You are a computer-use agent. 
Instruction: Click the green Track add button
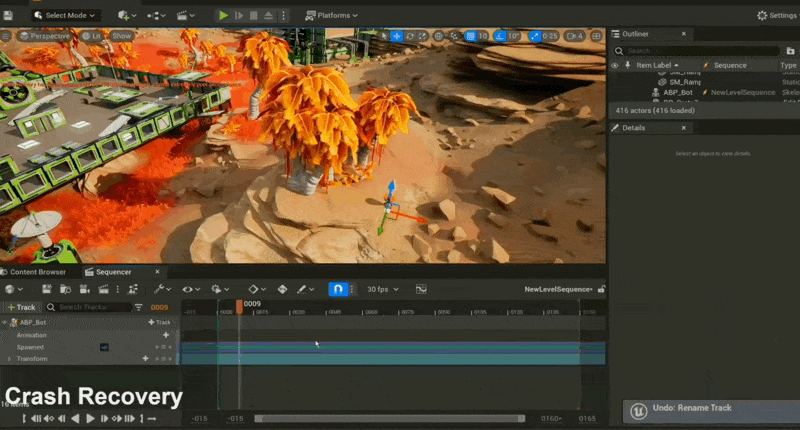pyautogui.click(x=21, y=308)
